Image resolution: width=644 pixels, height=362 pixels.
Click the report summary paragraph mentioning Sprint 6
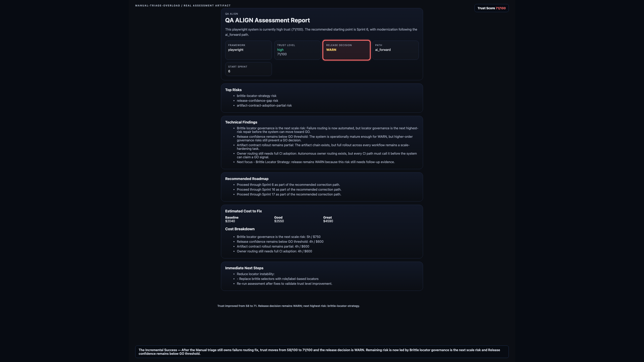point(321,32)
